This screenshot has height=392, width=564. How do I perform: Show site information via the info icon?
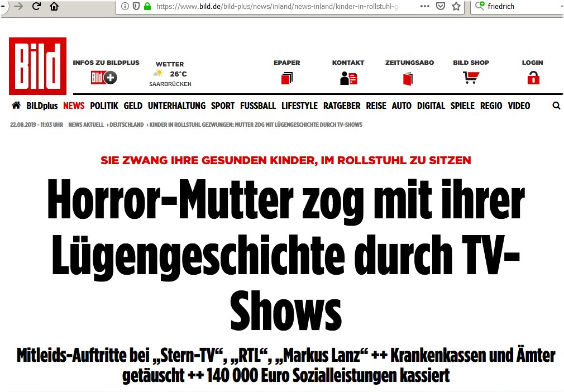coord(125,6)
